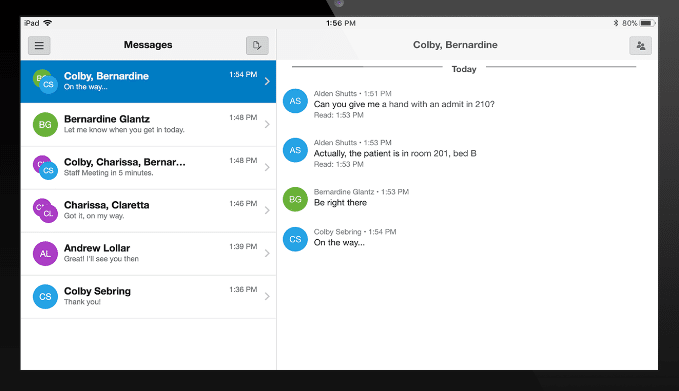
Task: Click the group avatar for Charissa, Claretta
Action: (x=45, y=210)
